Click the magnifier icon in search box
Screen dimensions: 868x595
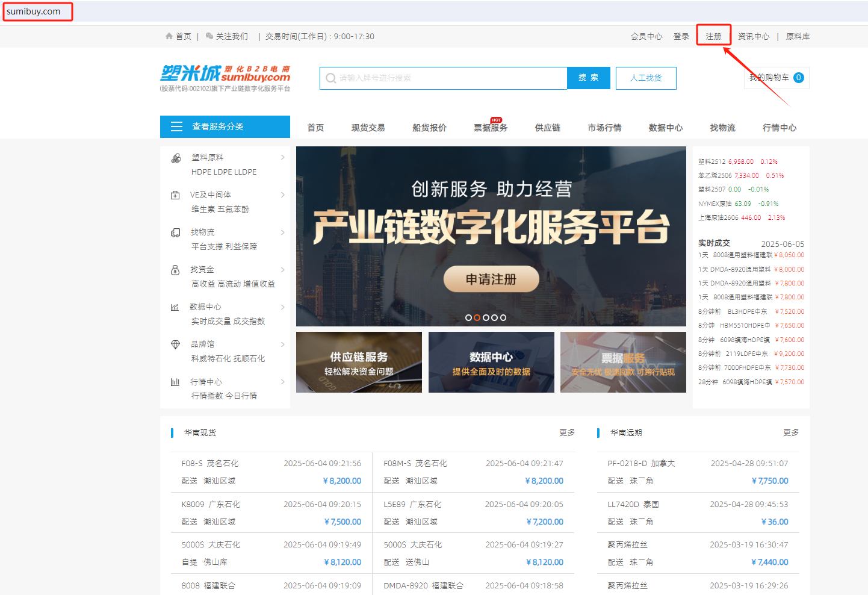(x=330, y=78)
